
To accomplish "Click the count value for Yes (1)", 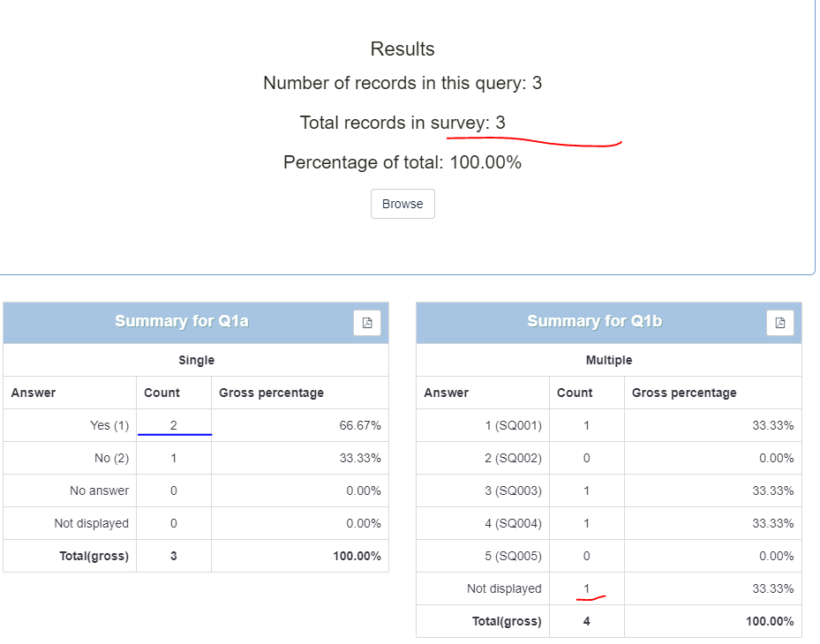I will [x=173, y=425].
